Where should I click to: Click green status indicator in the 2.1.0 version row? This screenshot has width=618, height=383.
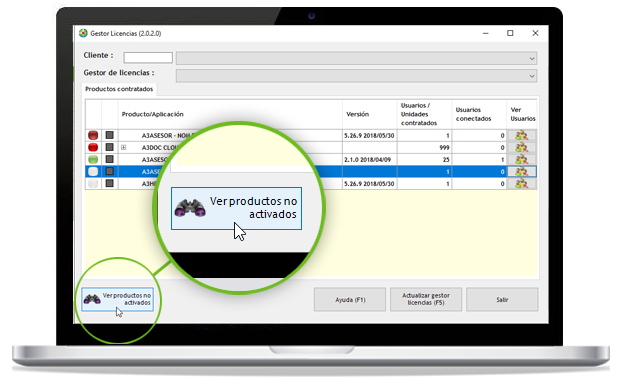tap(93, 160)
